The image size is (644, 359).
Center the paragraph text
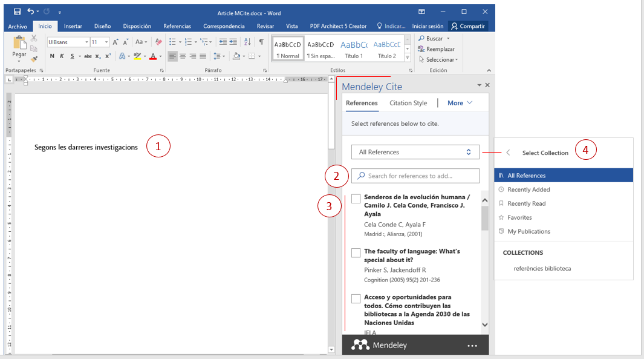click(x=183, y=56)
